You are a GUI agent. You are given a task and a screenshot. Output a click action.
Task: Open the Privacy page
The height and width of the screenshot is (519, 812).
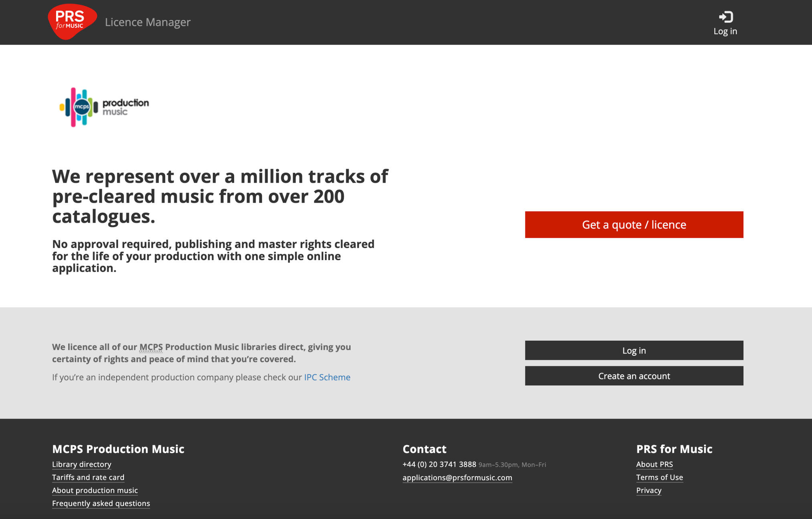(x=648, y=491)
